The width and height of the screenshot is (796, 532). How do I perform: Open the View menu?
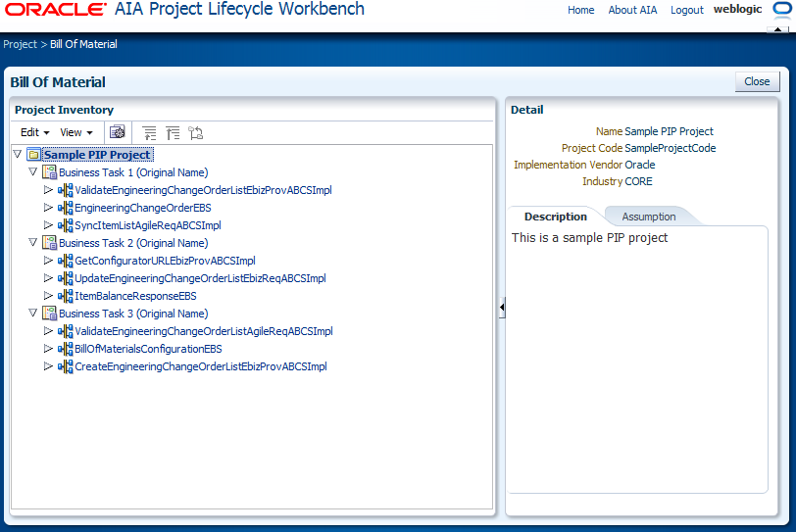76,132
